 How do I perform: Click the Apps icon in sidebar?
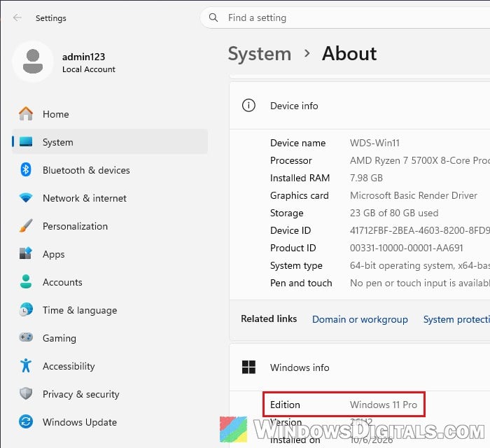pyautogui.click(x=26, y=253)
